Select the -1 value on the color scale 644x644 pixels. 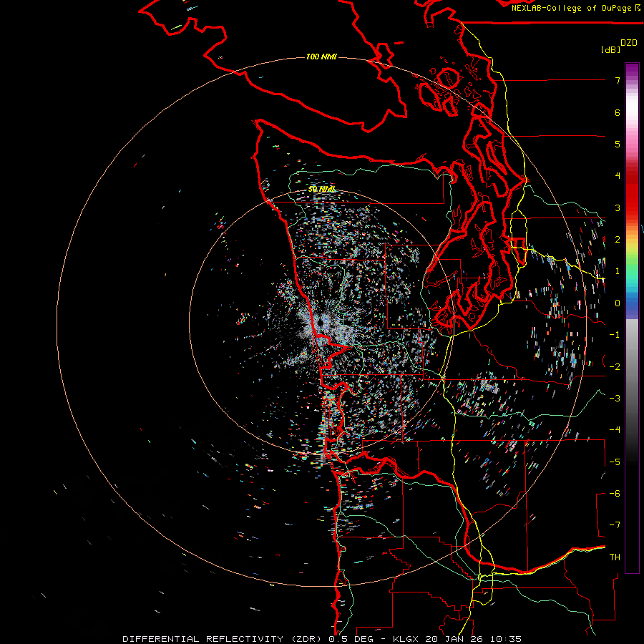click(615, 335)
